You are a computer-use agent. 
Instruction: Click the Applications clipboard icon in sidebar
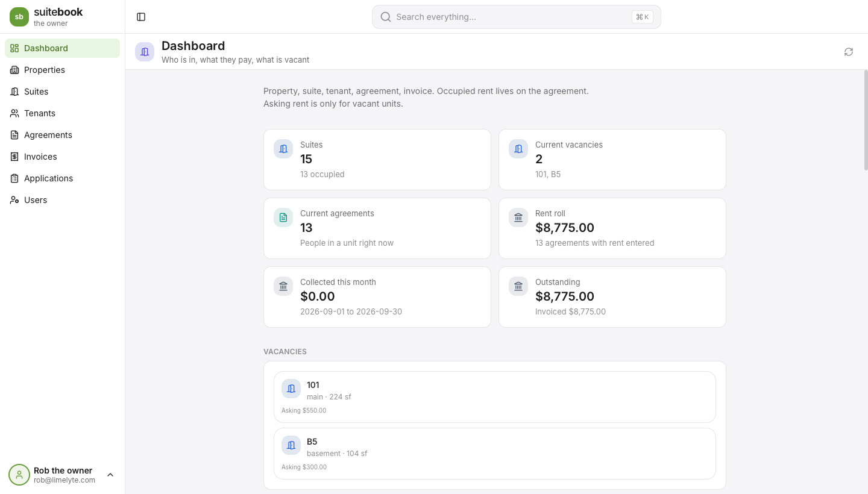click(x=14, y=178)
